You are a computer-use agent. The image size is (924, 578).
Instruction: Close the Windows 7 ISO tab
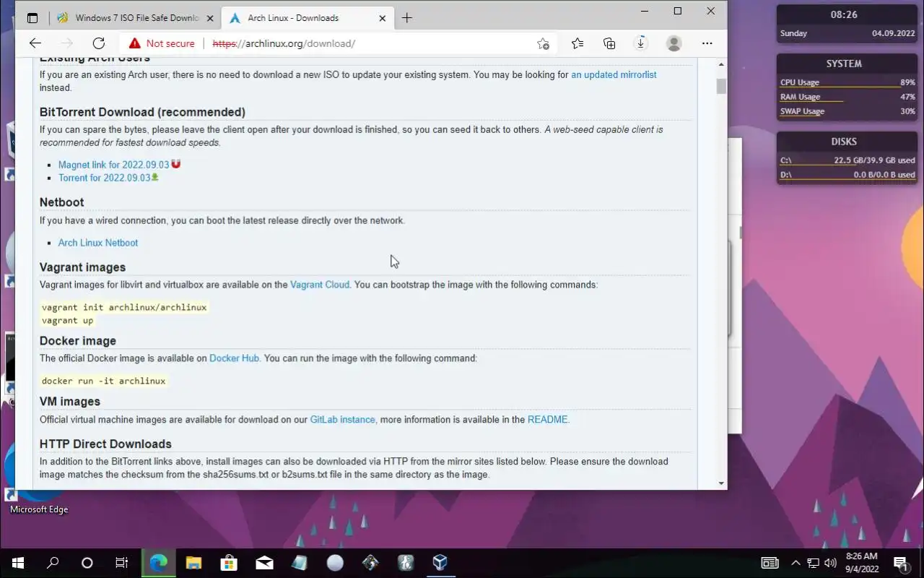209,18
